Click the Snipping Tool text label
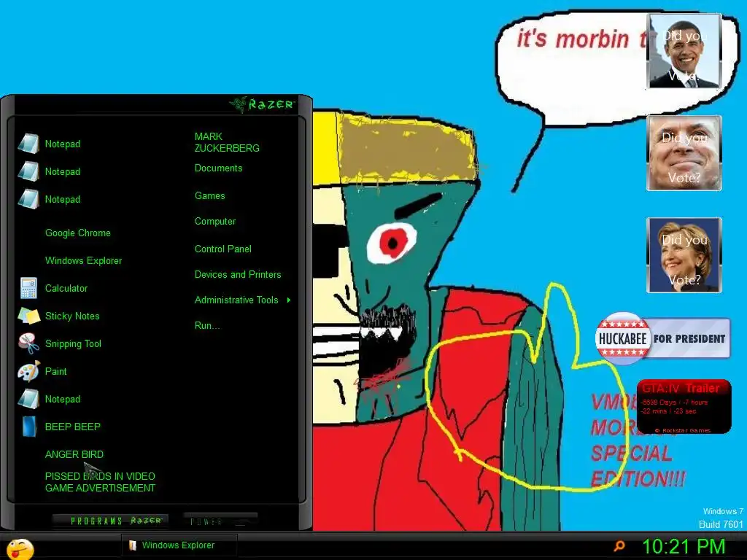Viewport: 747px width, 560px height. pos(73,343)
